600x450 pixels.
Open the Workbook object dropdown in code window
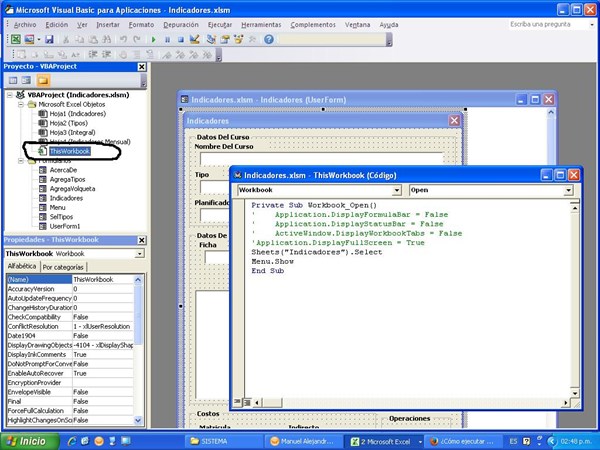(396, 189)
